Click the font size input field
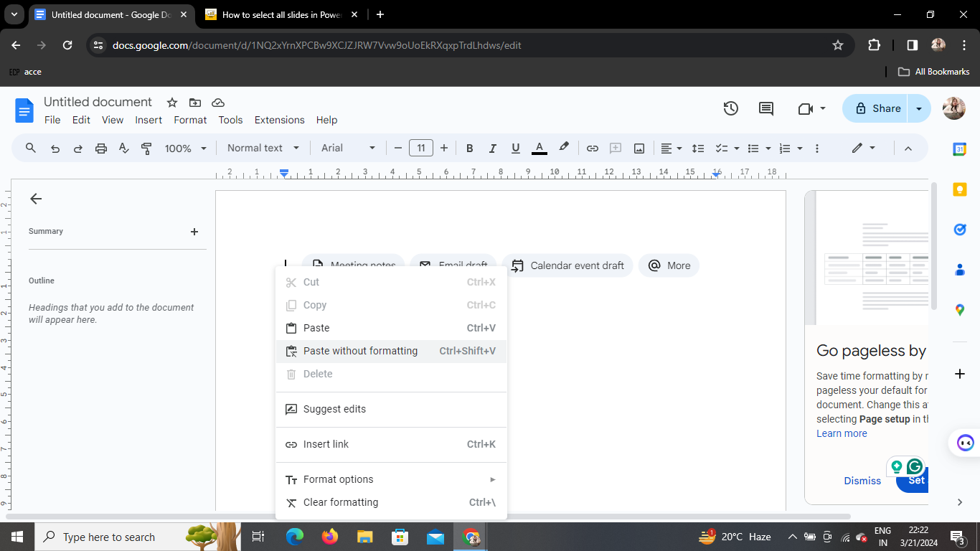 (x=421, y=149)
